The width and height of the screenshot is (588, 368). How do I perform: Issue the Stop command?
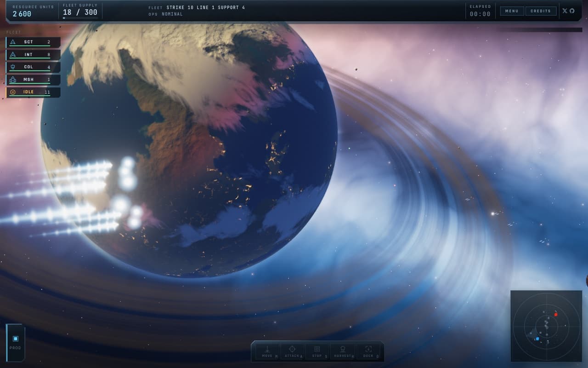[x=317, y=351]
